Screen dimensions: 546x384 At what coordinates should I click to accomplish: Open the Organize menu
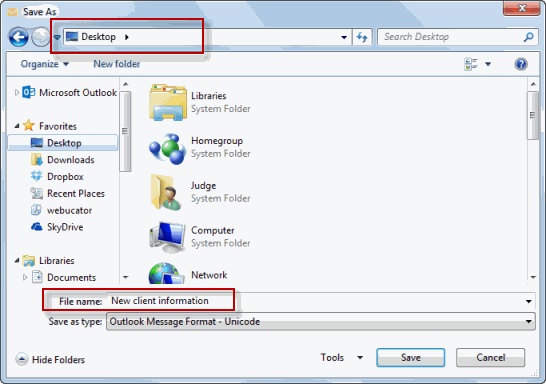(45, 64)
